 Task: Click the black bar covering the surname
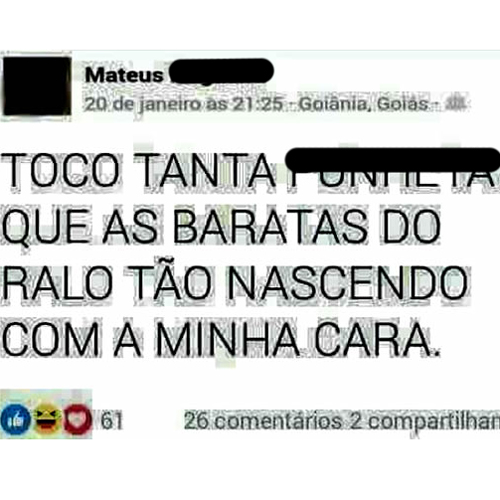point(222,71)
